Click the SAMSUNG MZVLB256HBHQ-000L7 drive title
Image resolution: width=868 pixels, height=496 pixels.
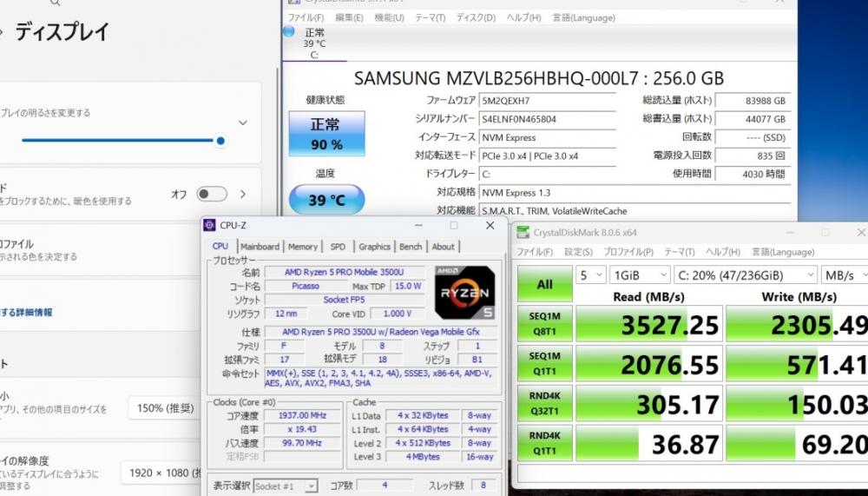(539, 78)
